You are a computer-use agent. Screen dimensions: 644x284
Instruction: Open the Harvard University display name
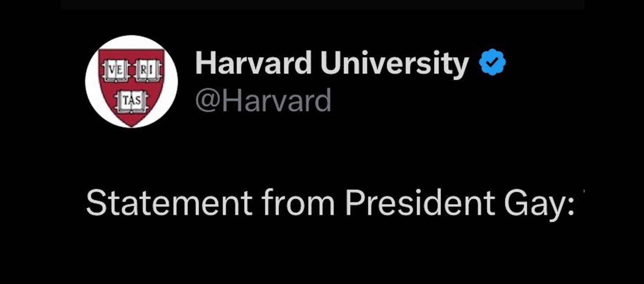click(x=332, y=63)
